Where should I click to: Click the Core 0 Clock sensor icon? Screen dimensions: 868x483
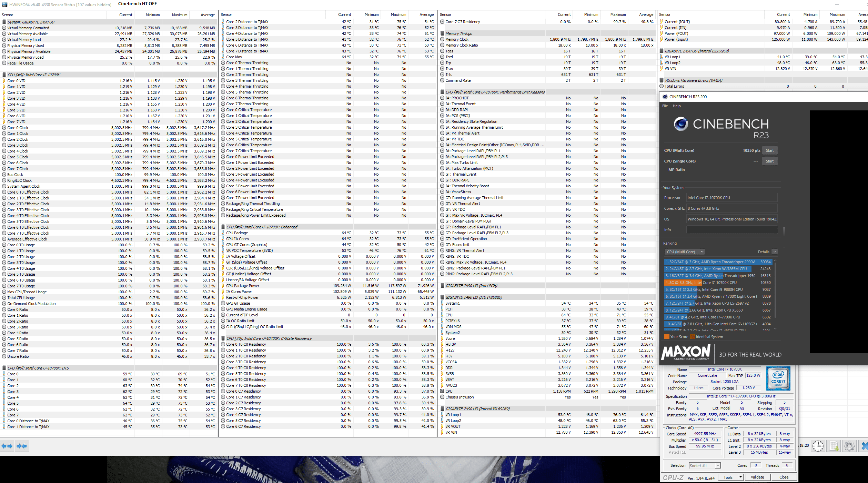4,128
